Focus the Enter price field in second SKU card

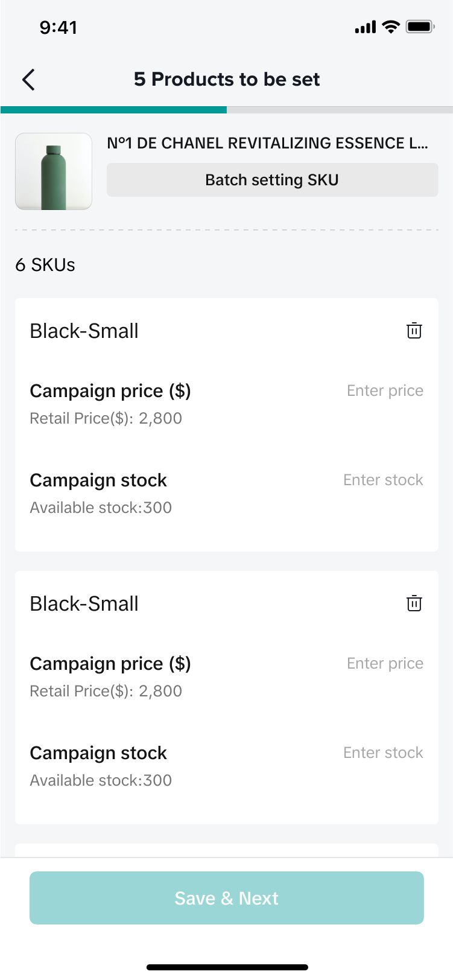pos(385,664)
